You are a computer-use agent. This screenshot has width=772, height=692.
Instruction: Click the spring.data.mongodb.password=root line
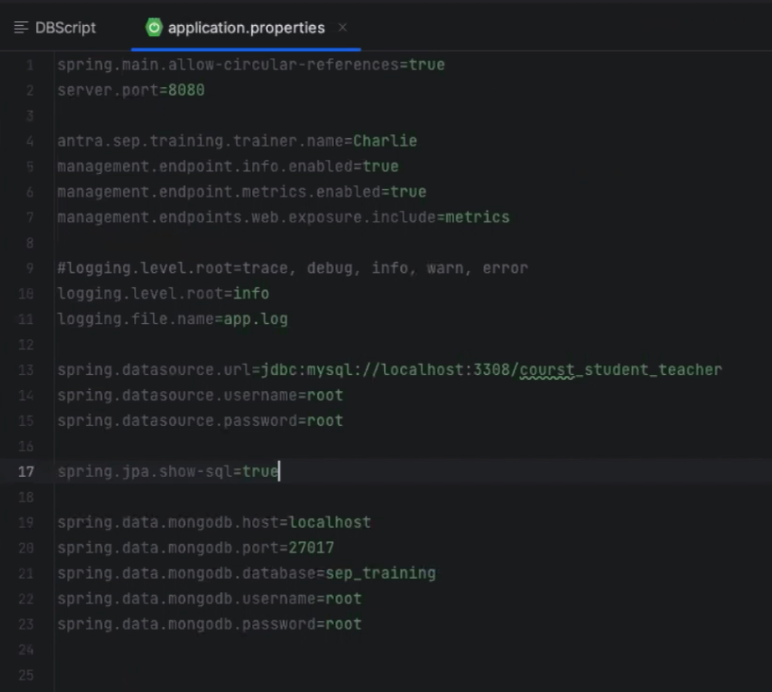[210, 624]
